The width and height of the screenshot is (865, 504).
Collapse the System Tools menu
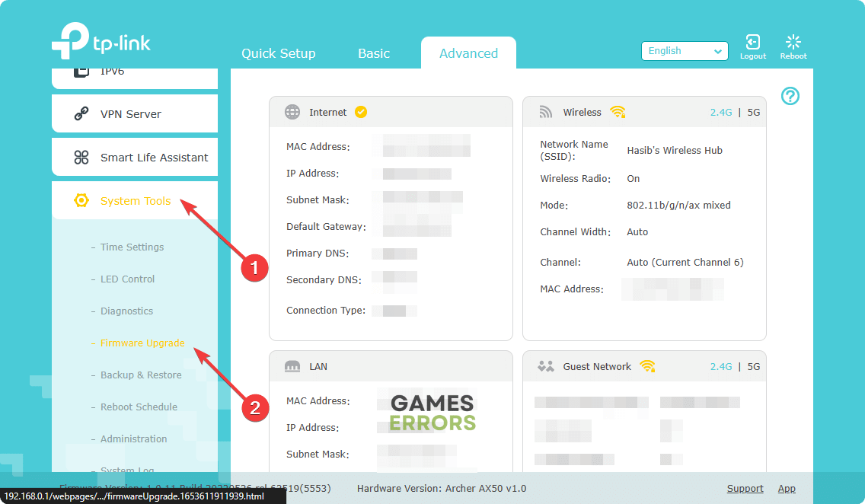[x=135, y=201]
